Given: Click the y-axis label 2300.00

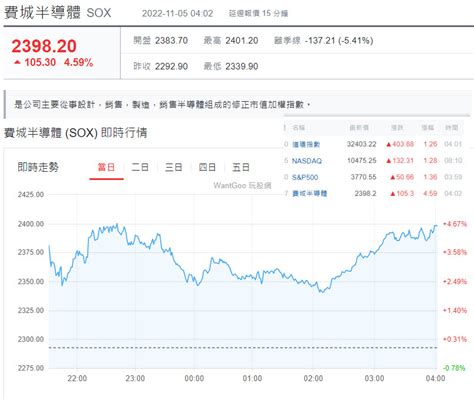Looking at the screenshot, I should [31, 339].
